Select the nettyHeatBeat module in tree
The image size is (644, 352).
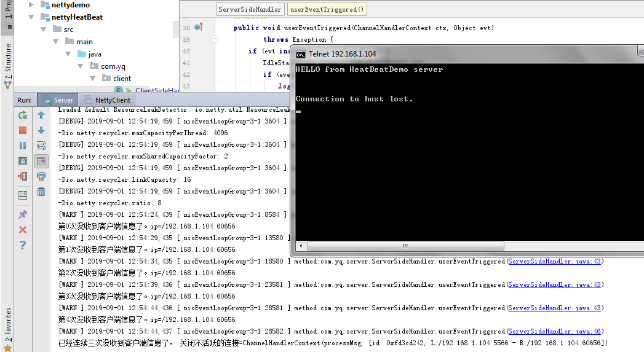(x=77, y=17)
